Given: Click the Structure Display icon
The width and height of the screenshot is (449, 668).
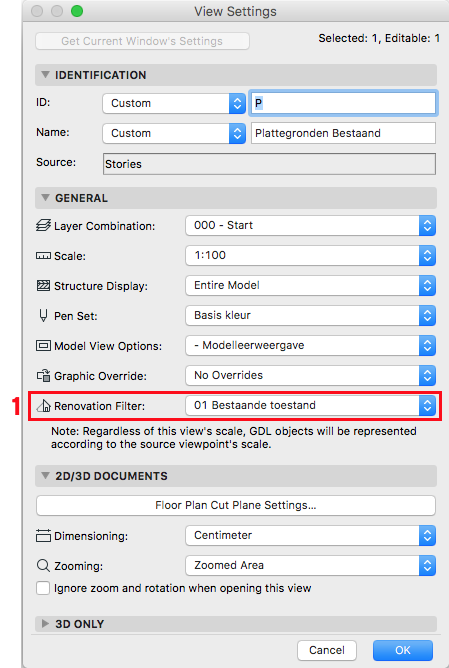Looking at the screenshot, I should tap(43, 285).
